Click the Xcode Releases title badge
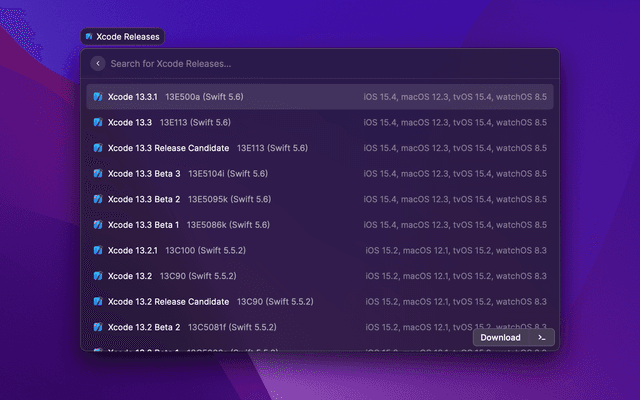 (122, 37)
